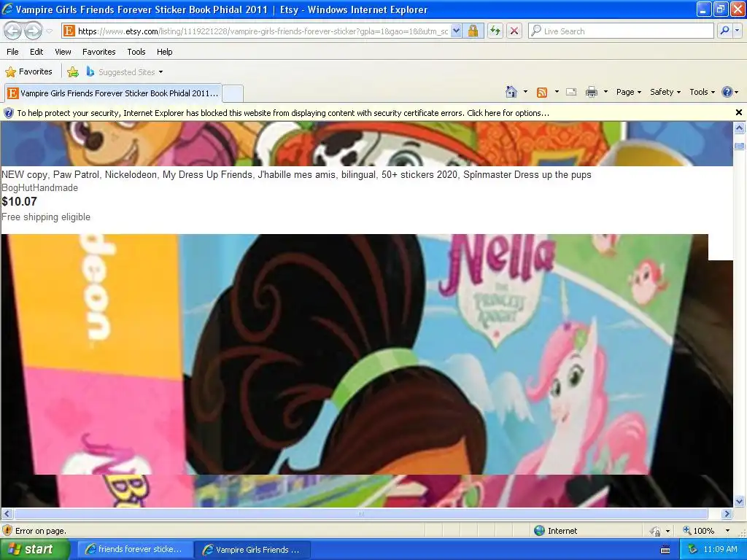
Task: Click the Stop loading icon
Action: point(514,31)
